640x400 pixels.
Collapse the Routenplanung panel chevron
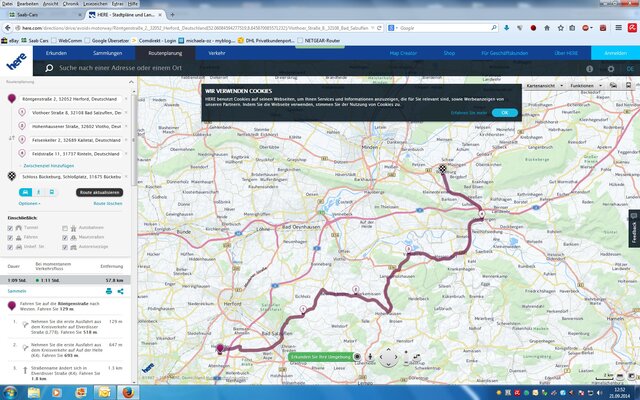click(131, 82)
